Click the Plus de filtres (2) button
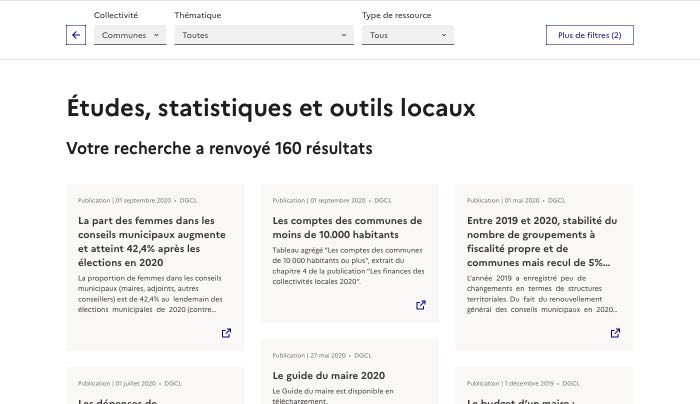 [x=589, y=35]
